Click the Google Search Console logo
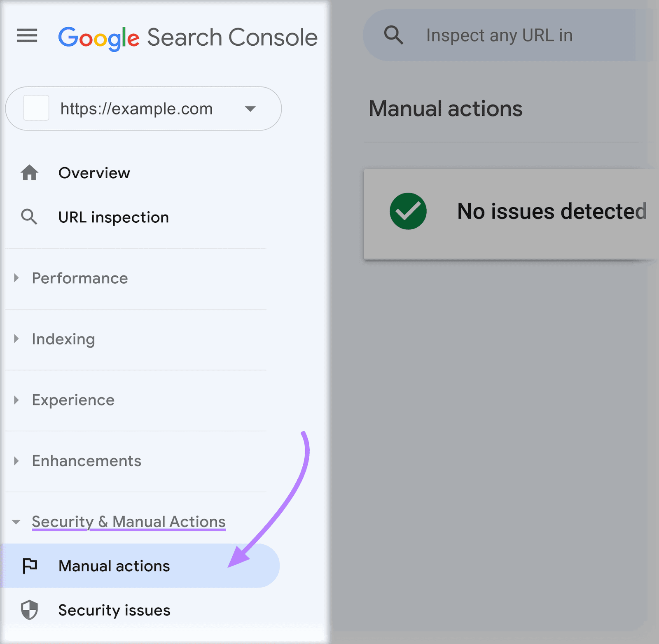This screenshot has height=644, width=659. coord(187,37)
